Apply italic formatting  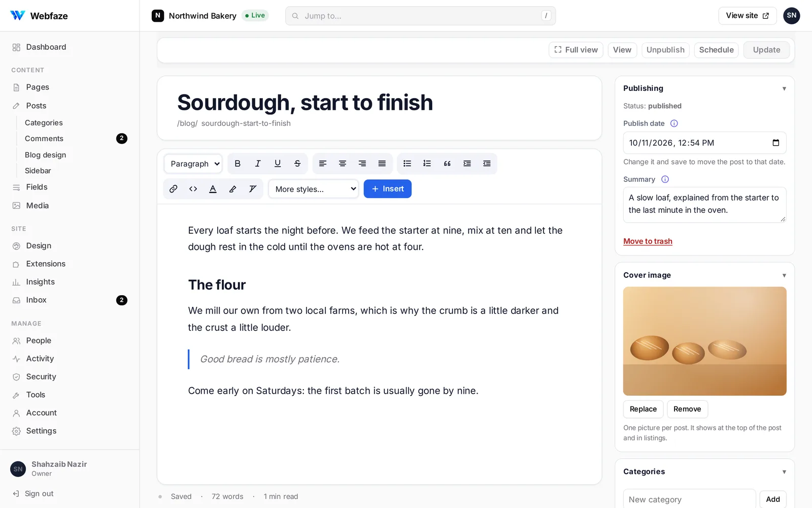(x=258, y=164)
